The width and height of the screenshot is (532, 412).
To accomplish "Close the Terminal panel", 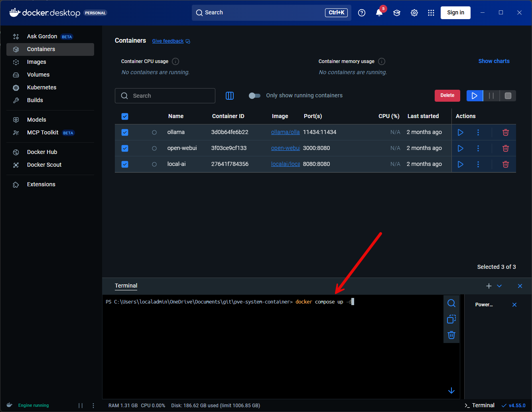I will tap(520, 286).
